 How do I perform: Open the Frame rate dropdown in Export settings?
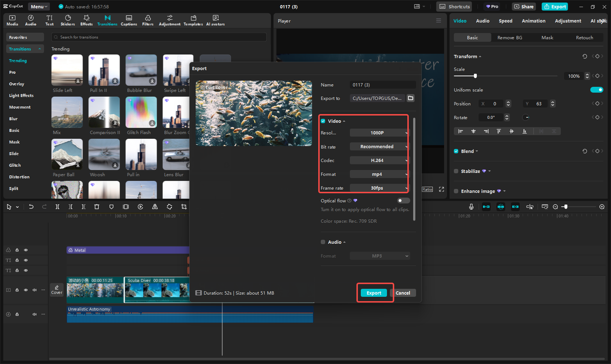pyautogui.click(x=379, y=188)
